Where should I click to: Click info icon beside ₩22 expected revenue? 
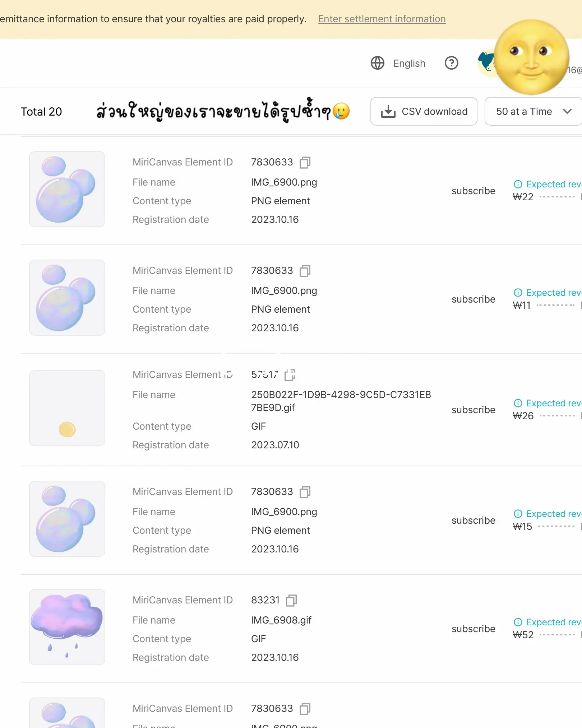518,184
